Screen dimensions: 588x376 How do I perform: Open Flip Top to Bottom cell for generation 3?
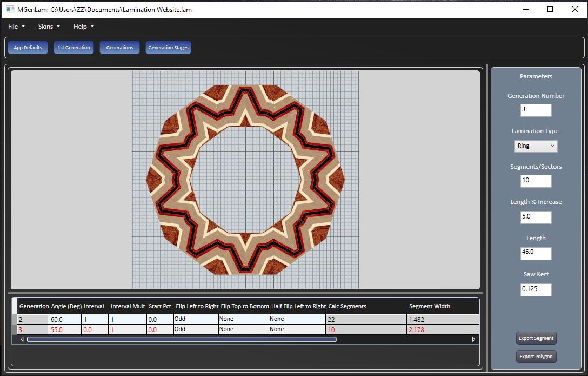click(243, 329)
